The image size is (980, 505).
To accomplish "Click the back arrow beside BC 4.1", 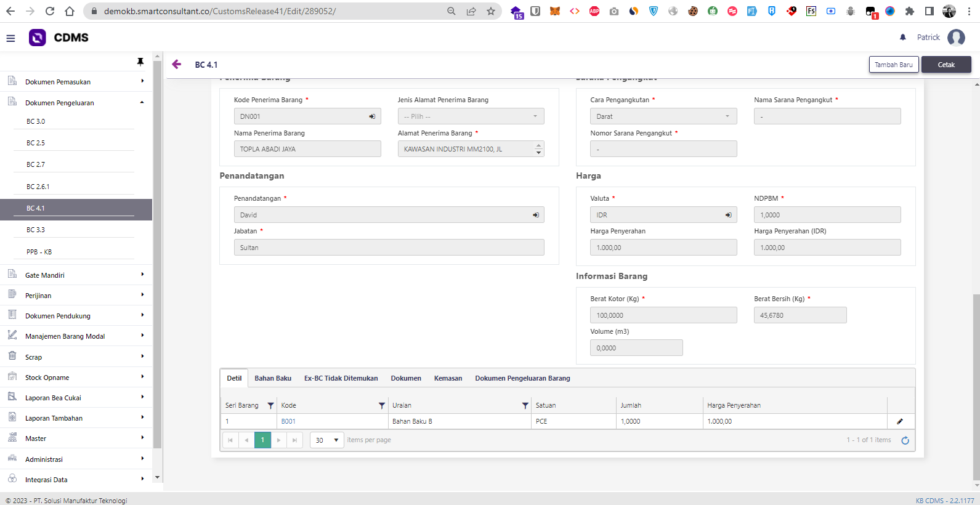I will pyautogui.click(x=177, y=65).
